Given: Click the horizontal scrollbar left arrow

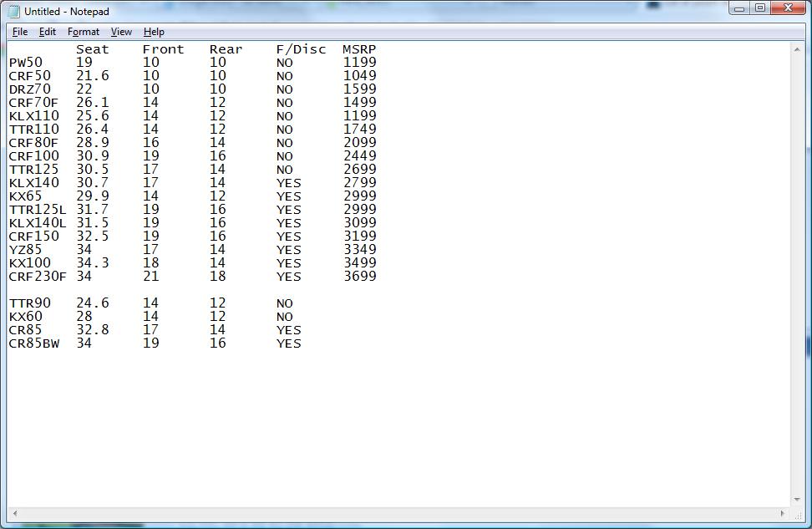Looking at the screenshot, I should coord(15,513).
